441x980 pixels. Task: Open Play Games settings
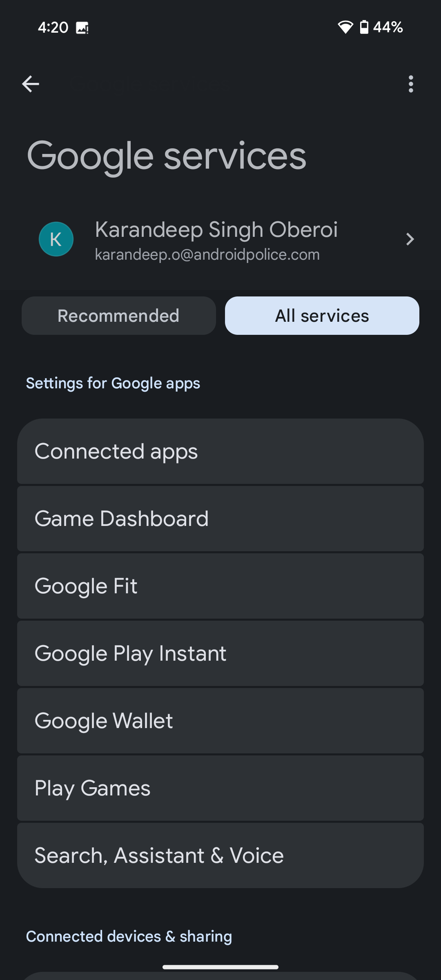click(220, 788)
